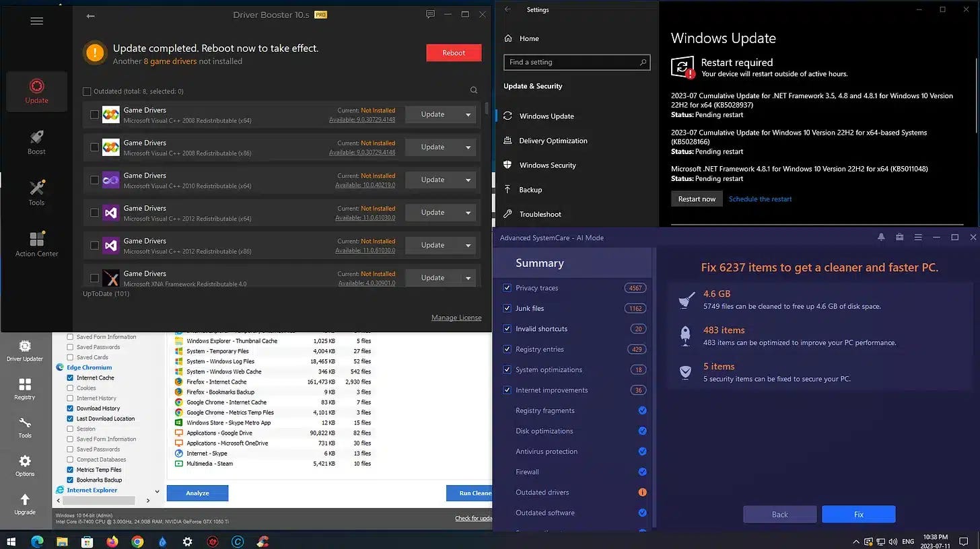
Task: Open Driver Booster red taskbar icon
Action: tap(213, 541)
